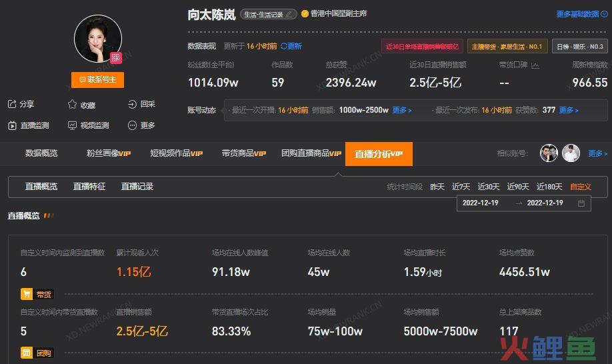The image size is (612, 364).
Task: Open first similar account avatar
Action: (x=549, y=153)
